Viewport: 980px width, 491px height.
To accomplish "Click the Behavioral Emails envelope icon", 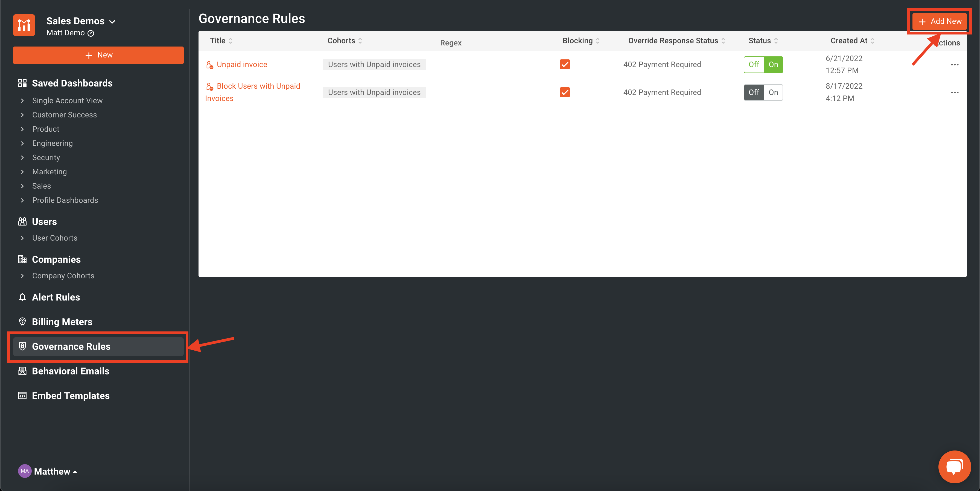I will pyautogui.click(x=22, y=371).
